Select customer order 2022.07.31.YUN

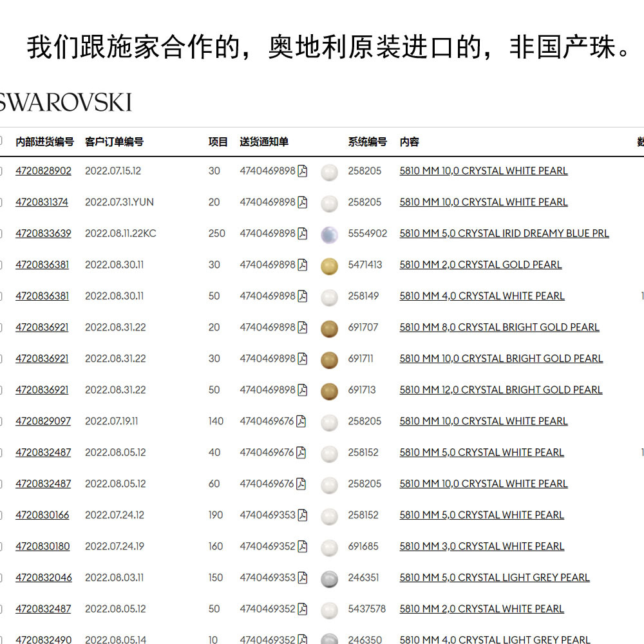click(x=120, y=202)
